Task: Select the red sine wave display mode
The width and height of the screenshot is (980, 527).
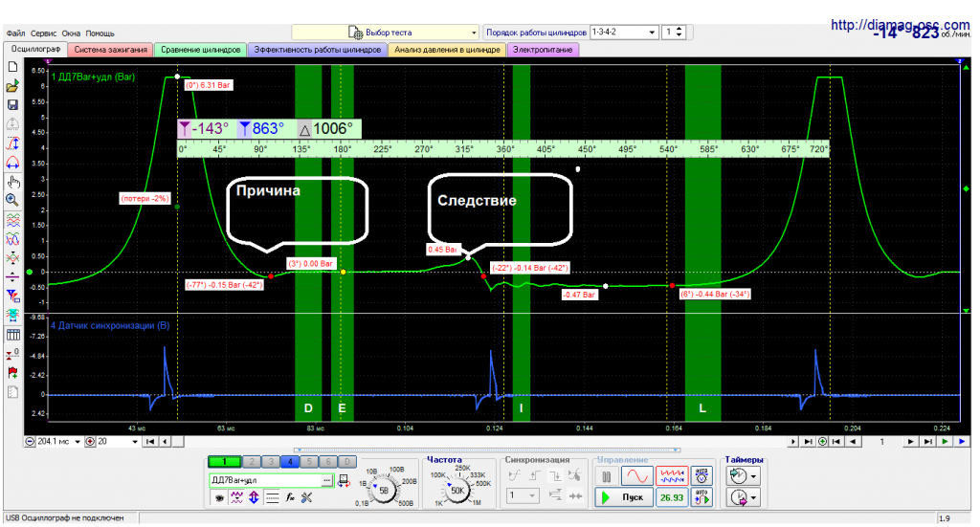Action: [x=636, y=476]
